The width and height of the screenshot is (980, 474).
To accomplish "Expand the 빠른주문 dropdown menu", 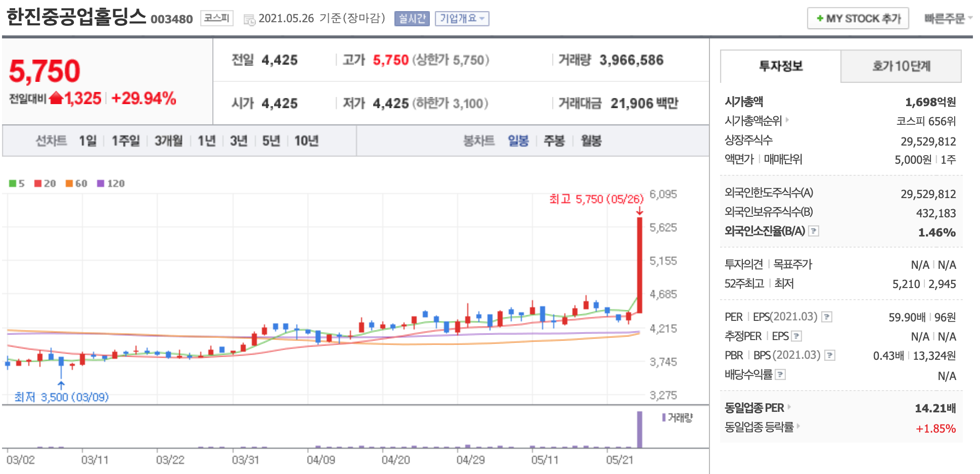I will click(x=948, y=19).
